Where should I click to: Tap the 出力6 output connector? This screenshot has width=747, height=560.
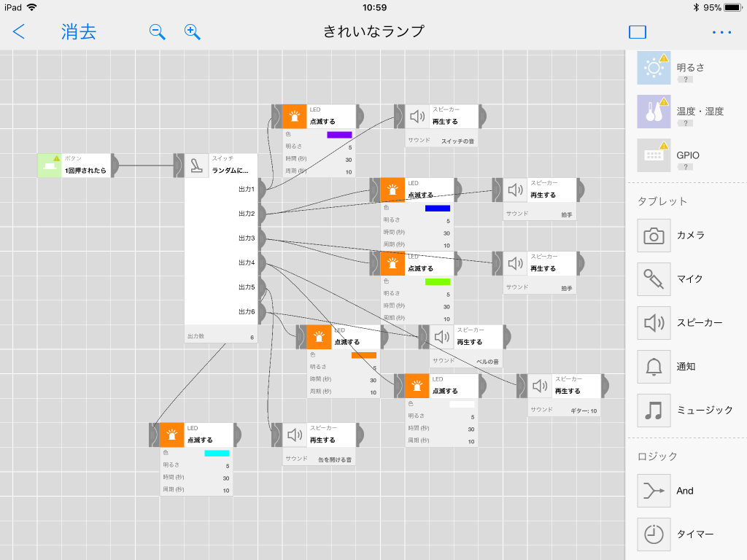262,312
